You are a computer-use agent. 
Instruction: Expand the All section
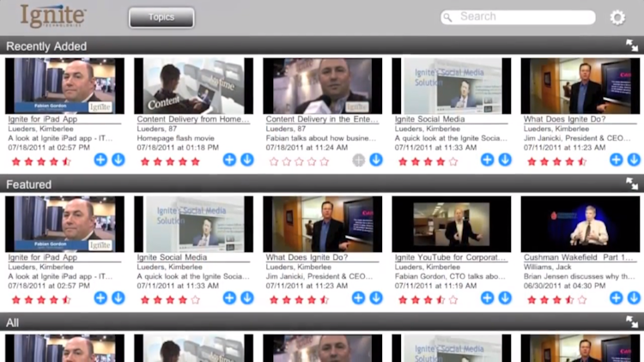click(x=632, y=322)
